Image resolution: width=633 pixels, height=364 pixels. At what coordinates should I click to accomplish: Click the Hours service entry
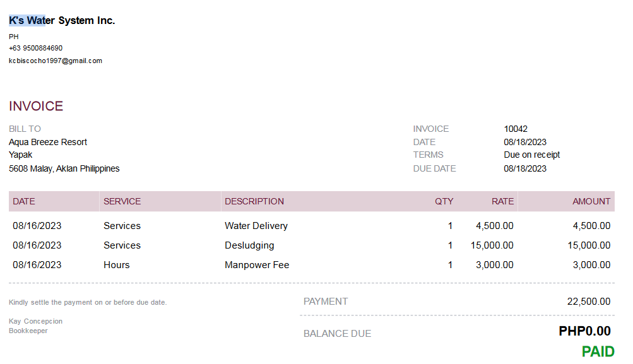117,265
